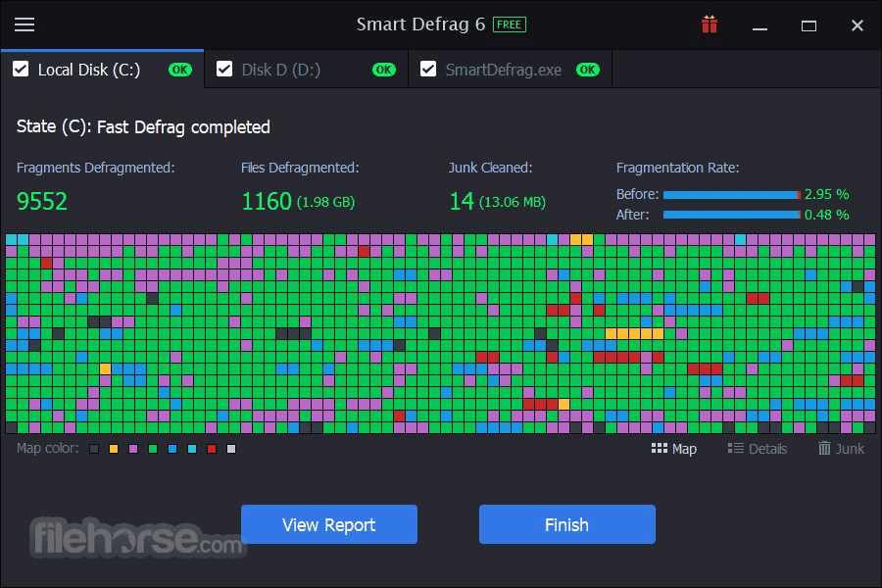The width and height of the screenshot is (882, 588).
Task: Click the red gift box icon
Action: (710, 24)
